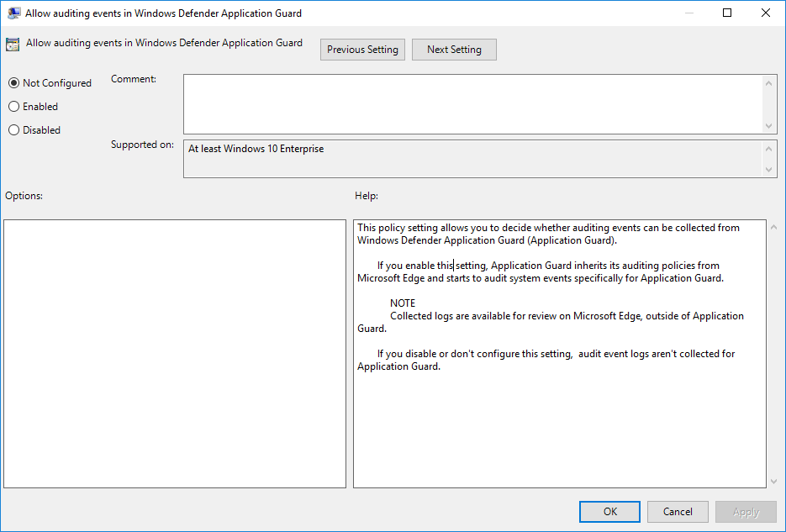Click the greyed Apply button
This screenshot has width=786, height=532.
tap(746, 512)
